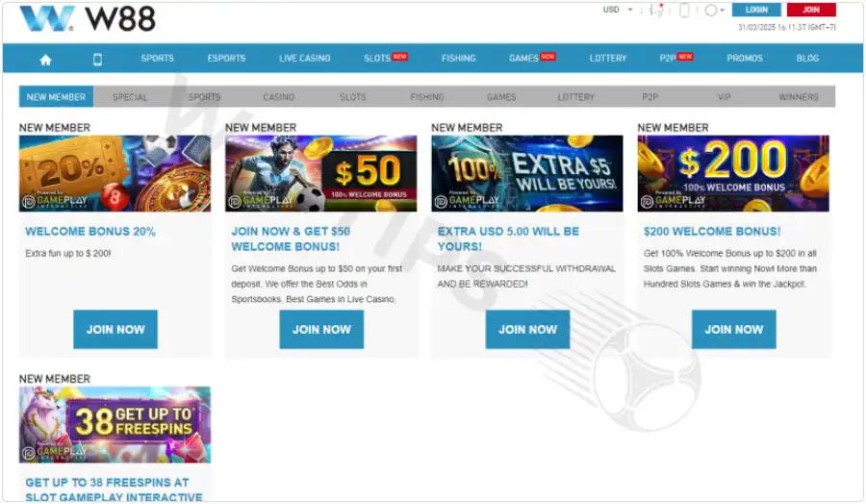Click EXTRA USD 5.00 WILL BE YOURS title

[508, 239]
